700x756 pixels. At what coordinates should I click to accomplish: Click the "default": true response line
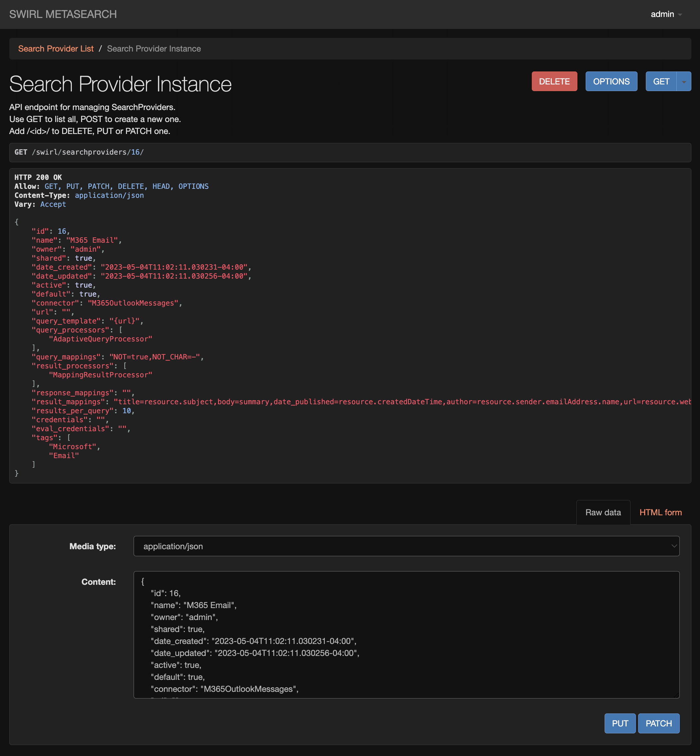(x=66, y=295)
